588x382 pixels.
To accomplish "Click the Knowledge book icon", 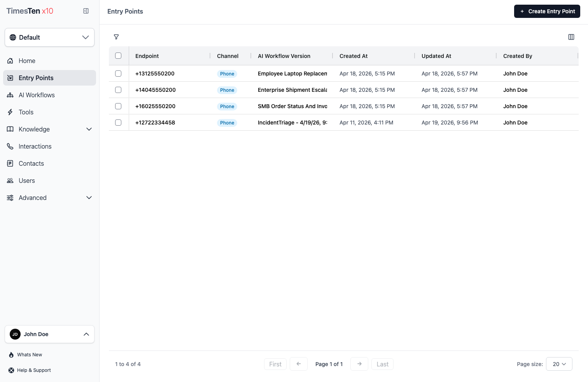I will (x=10, y=129).
